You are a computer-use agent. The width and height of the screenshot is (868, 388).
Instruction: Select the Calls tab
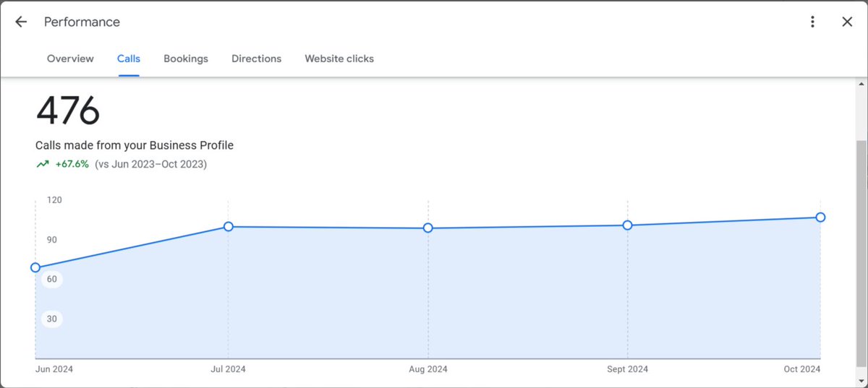pyautogui.click(x=129, y=59)
